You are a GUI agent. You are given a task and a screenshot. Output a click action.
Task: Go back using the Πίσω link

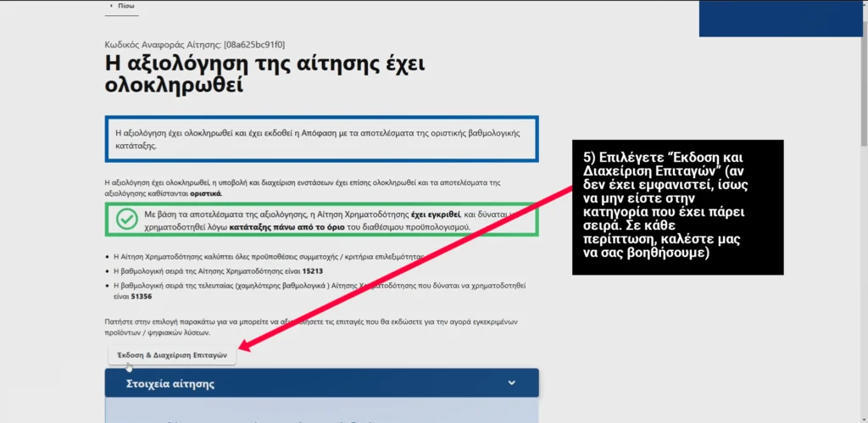(x=122, y=6)
